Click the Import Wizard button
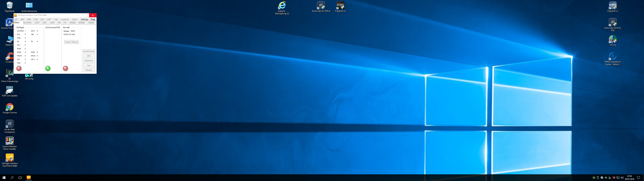The height and width of the screenshot is (181, 644). (71, 42)
